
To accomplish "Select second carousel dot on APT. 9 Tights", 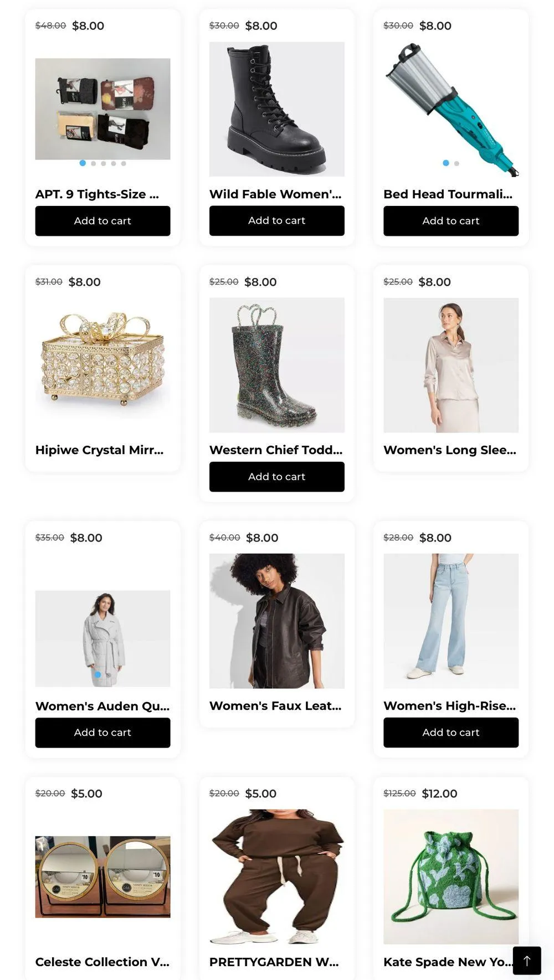I will coord(93,163).
